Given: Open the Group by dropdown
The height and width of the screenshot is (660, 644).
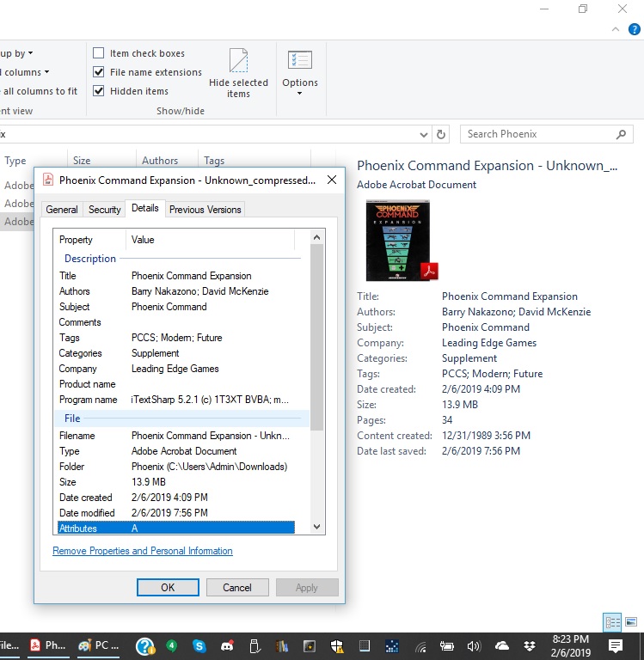Looking at the screenshot, I should 16,53.
